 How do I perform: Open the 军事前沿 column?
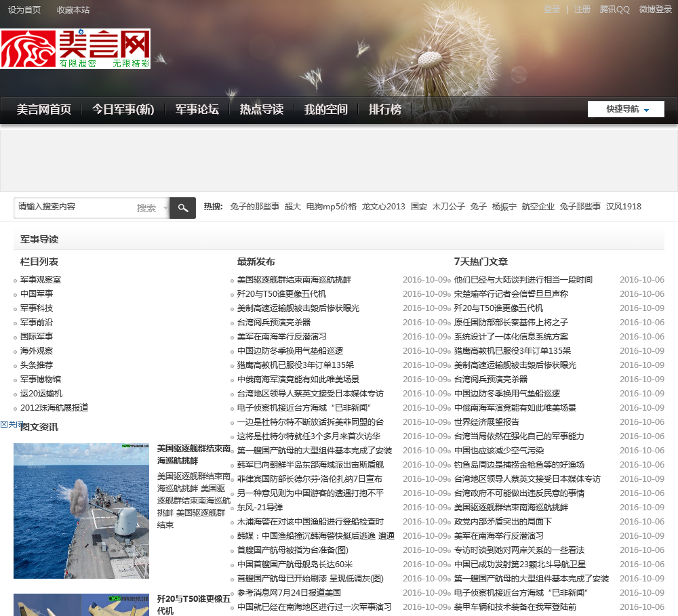pyautogui.click(x=37, y=323)
